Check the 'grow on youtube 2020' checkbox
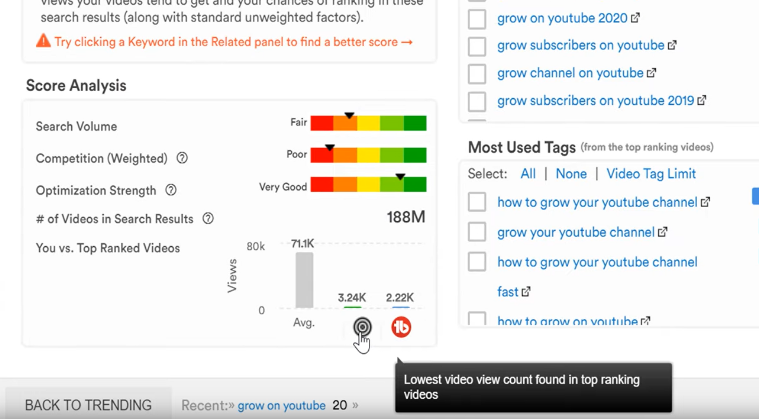This screenshot has width=759, height=419. (x=477, y=19)
